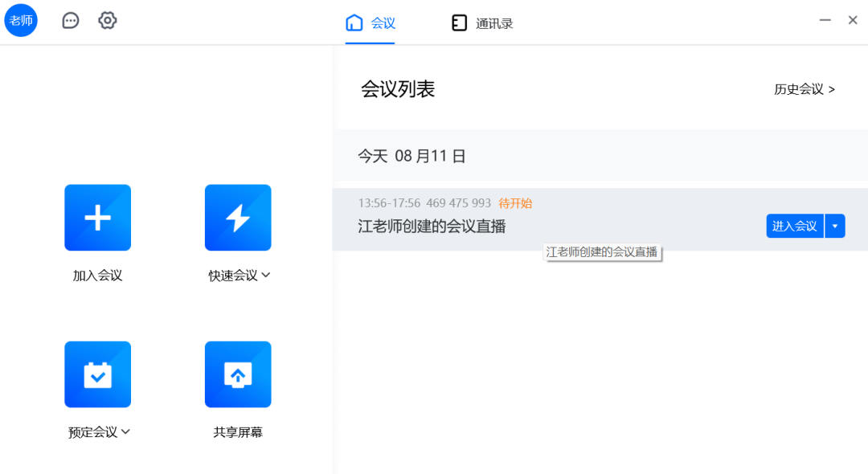Click the contacts icon beside 通讯录

[459, 23]
